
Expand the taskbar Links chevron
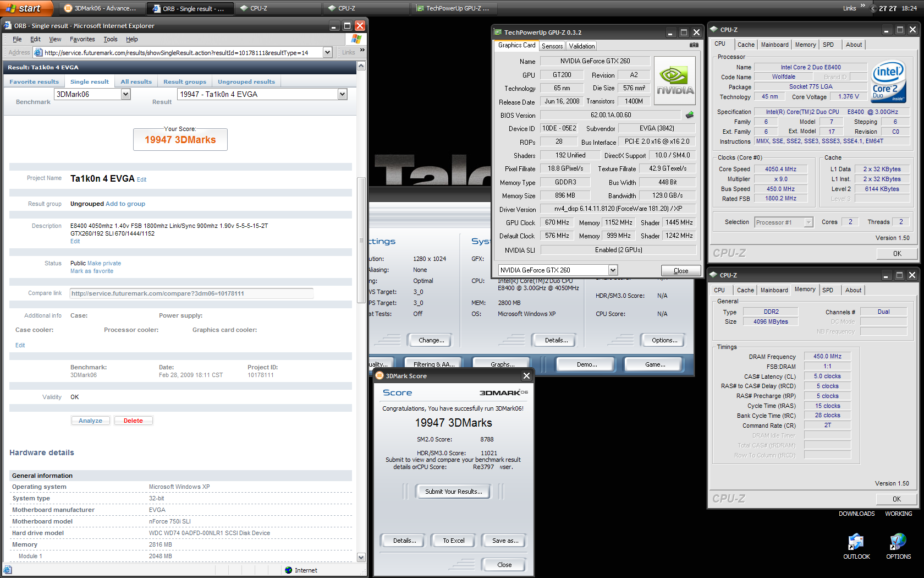[863, 6]
